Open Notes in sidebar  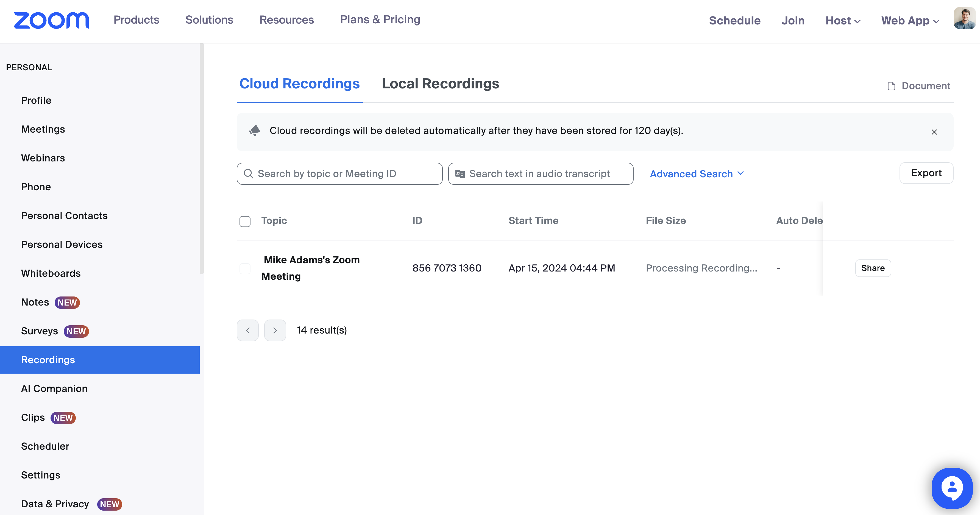[35, 302]
